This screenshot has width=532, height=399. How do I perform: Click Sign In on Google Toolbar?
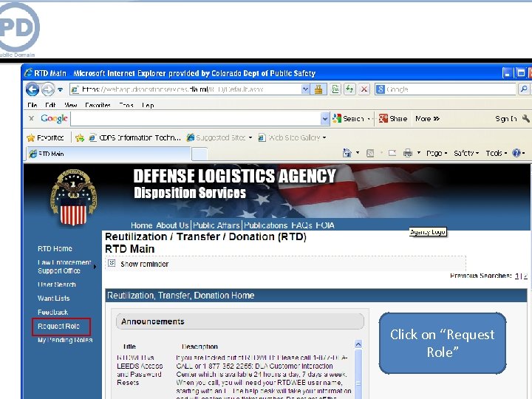point(506,118)
